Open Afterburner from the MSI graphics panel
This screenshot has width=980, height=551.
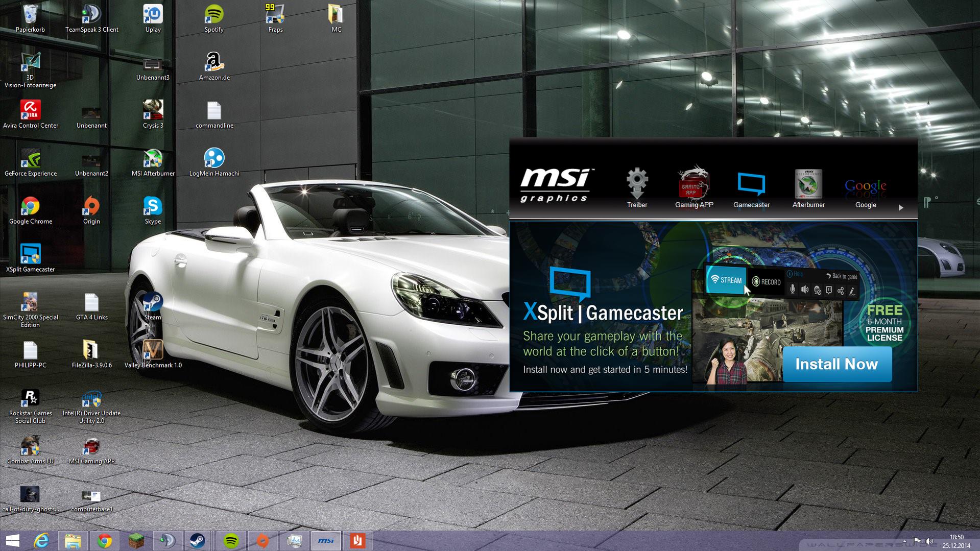808,188
